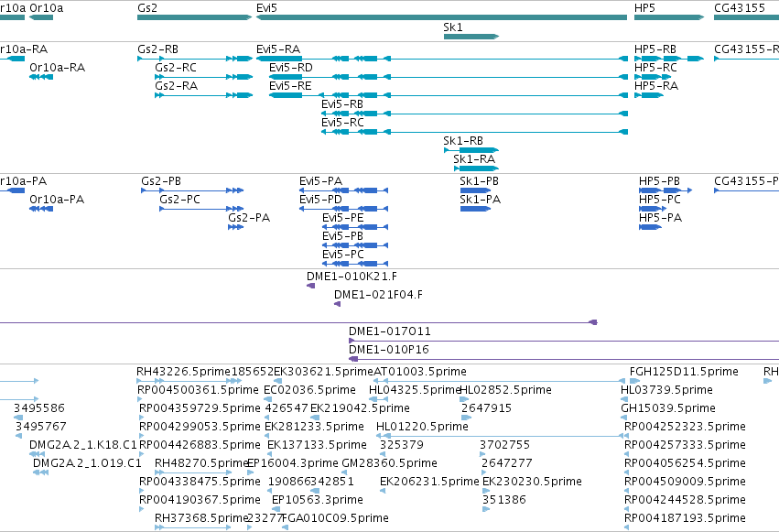The height and width of the screenshot is (532, 779).
Task: Select the Gs2-RC transcript label
Action: [x=176, y=68]
